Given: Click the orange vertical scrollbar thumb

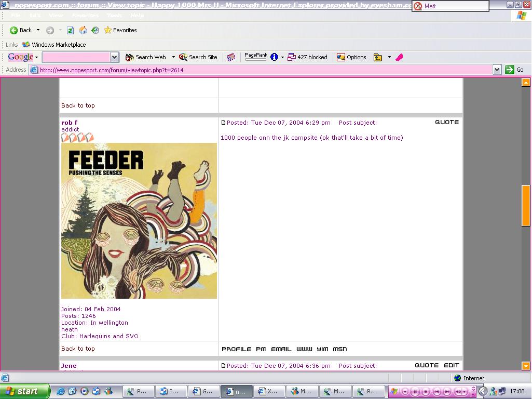Looking at the screenshot, I should (526, 205).
